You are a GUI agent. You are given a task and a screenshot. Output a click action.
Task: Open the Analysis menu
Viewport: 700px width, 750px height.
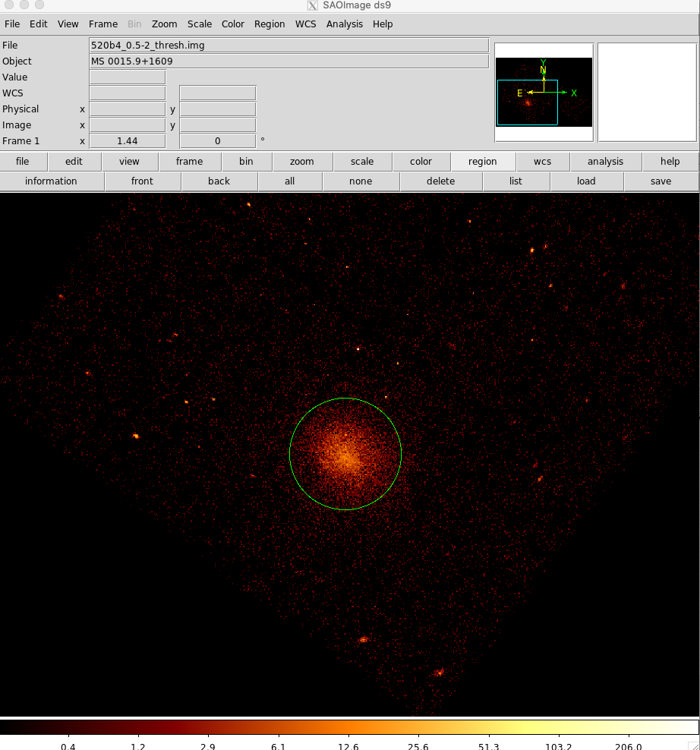tap(344, 24)
